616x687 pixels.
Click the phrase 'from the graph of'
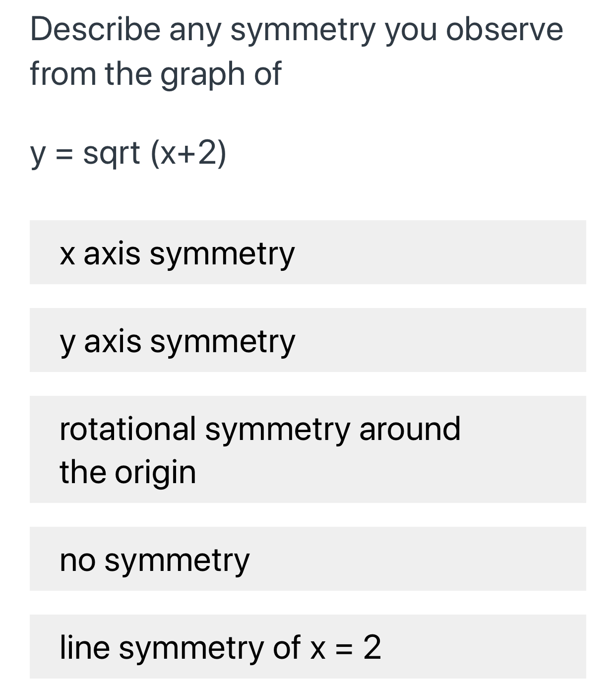[x=155, y=73]
